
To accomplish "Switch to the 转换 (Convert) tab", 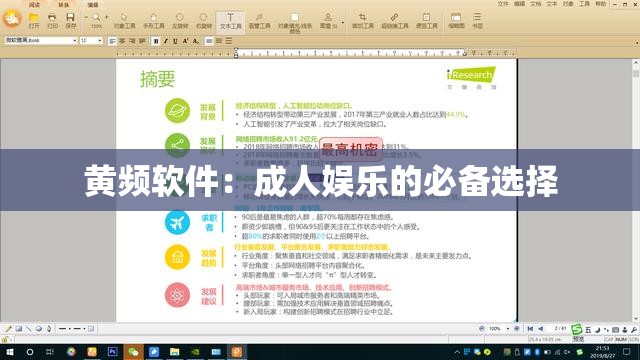I will [63, 5].
